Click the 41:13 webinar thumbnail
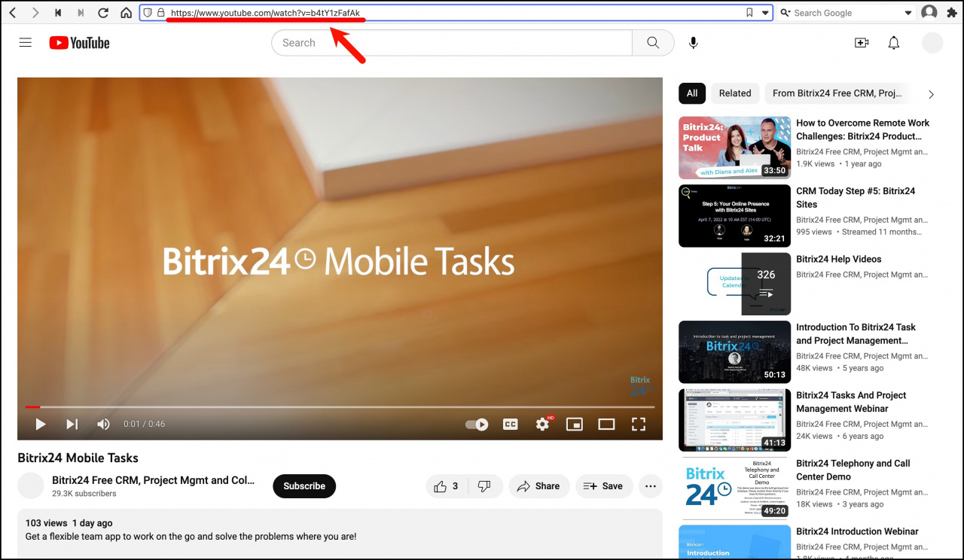964x560 pixels. pos(734,420)
